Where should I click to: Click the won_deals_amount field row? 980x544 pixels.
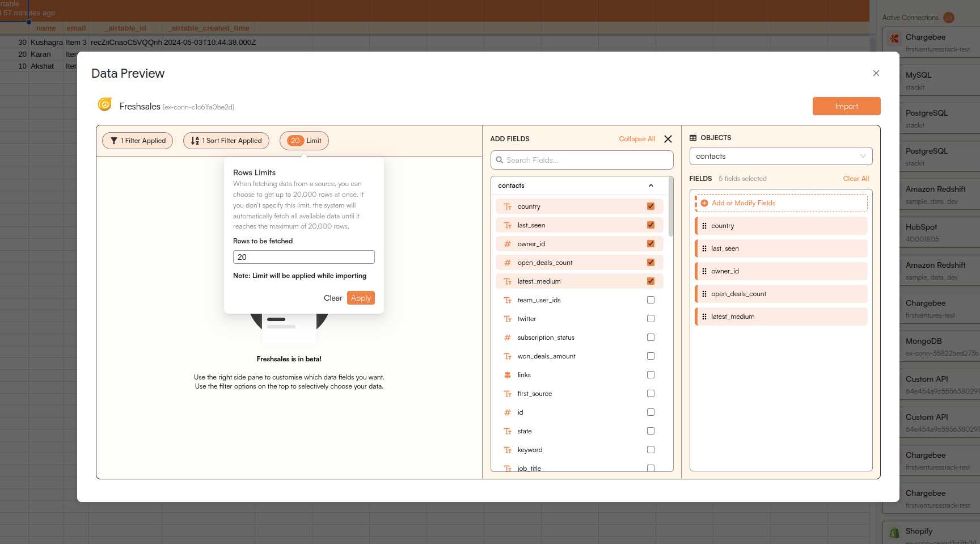tap(579, 356)
